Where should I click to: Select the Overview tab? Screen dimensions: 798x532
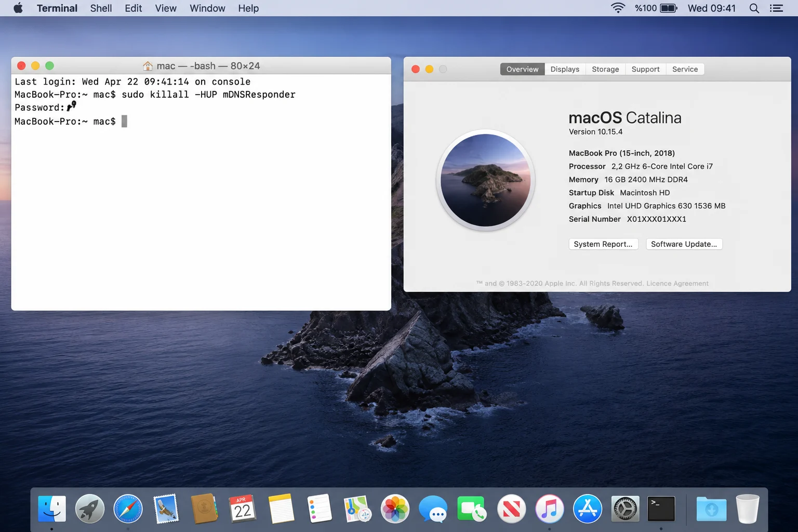(x=522, y=69)
